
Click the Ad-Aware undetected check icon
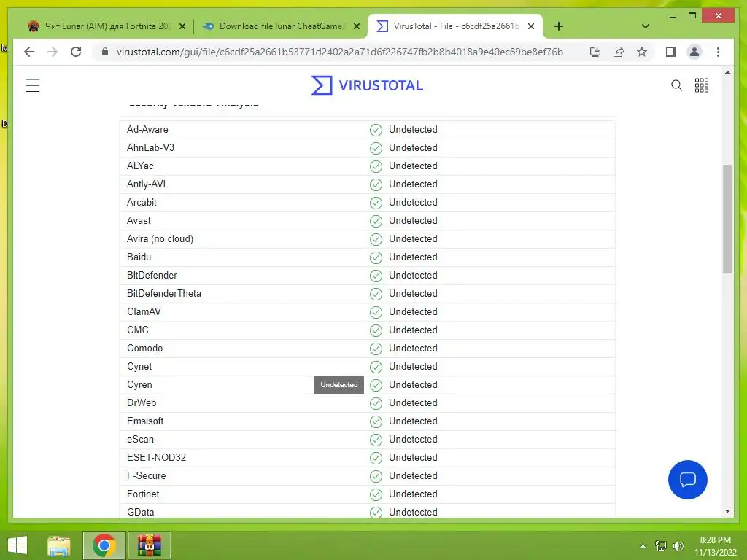[376, 130]
